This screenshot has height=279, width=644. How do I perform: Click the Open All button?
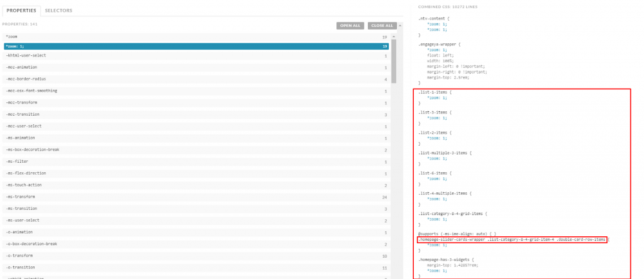click(x=350, y=26)
